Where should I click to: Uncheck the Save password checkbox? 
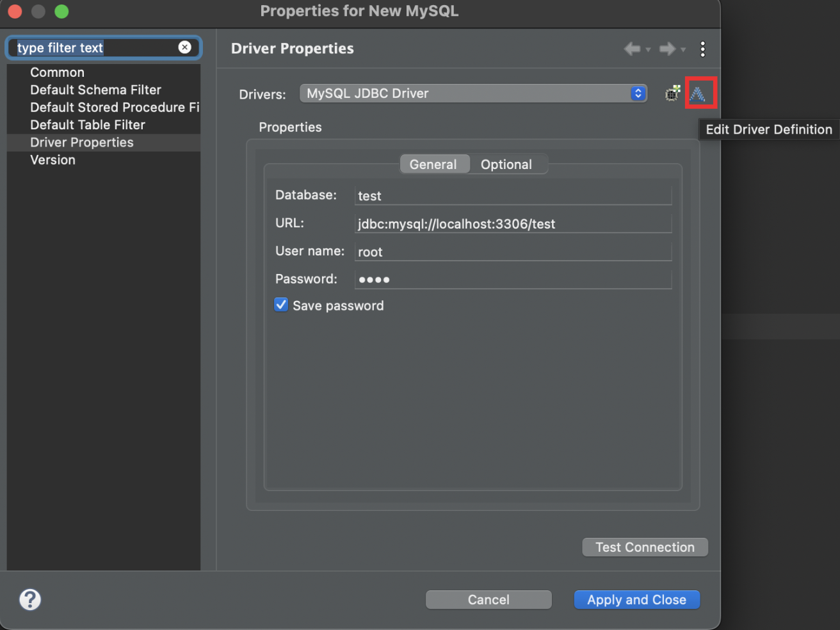[x=281, y=305]
